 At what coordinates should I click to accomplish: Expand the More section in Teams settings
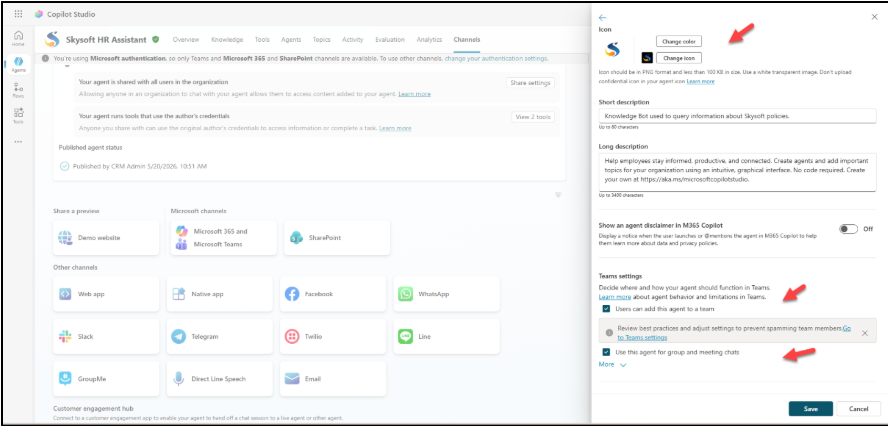point(612,365)
